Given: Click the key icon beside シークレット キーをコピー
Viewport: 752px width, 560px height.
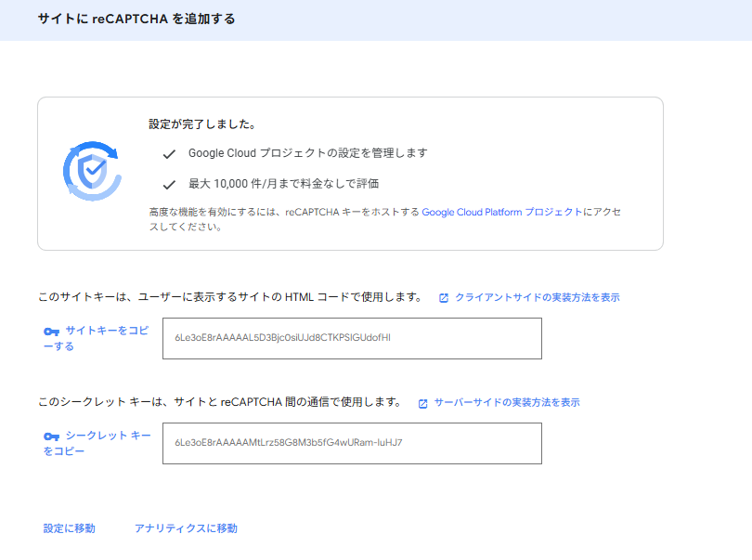Looking at the screenshot, I should click(x=51, y=436).
